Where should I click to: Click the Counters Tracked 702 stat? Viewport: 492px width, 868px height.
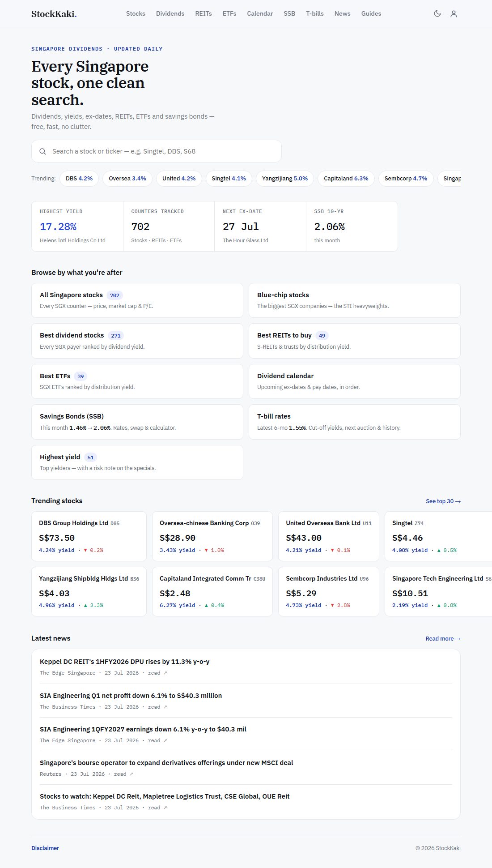pos(169,226)
